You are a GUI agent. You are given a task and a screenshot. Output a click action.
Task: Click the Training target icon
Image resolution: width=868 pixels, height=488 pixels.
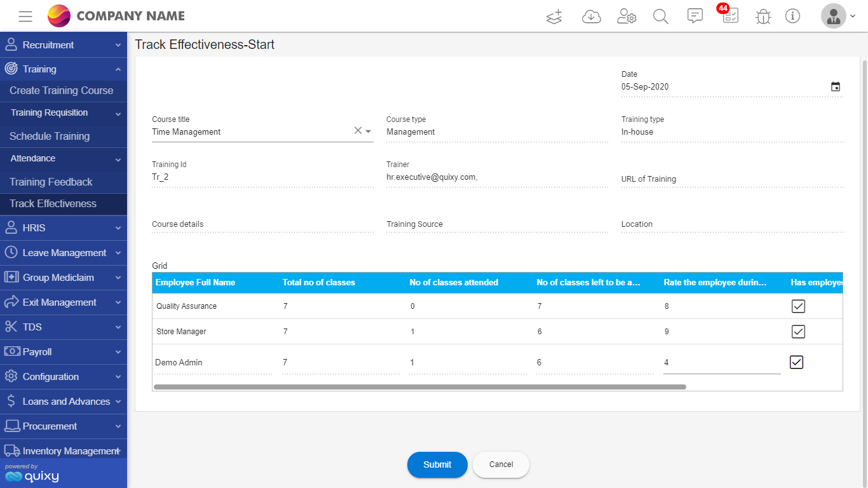point(11,69)
